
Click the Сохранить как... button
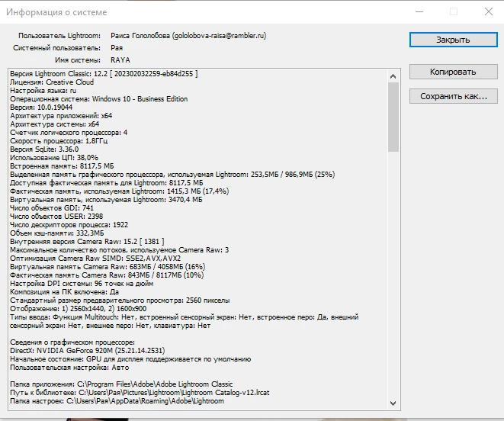[453, 96]
